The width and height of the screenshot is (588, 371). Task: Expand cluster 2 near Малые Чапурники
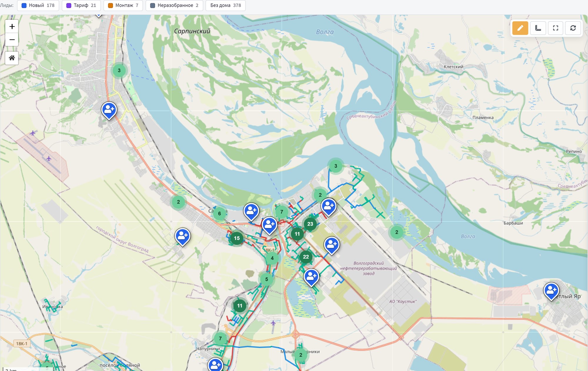pos(300,355)
